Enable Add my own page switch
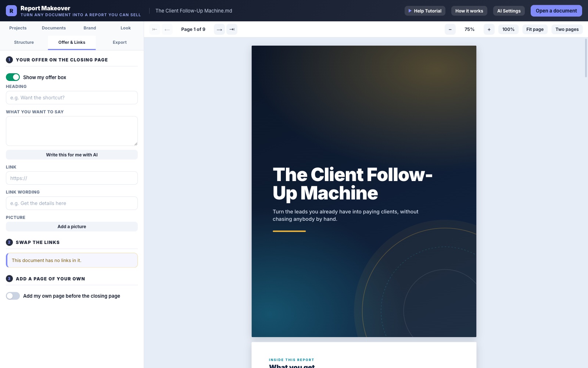Image resolution: width=588 pixels, height=368 pixels. [13, 296]
